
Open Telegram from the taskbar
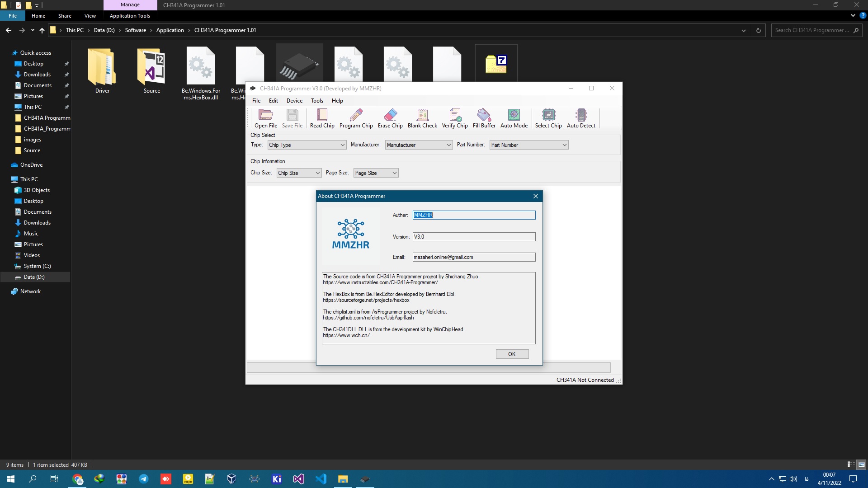click(144, 479)
